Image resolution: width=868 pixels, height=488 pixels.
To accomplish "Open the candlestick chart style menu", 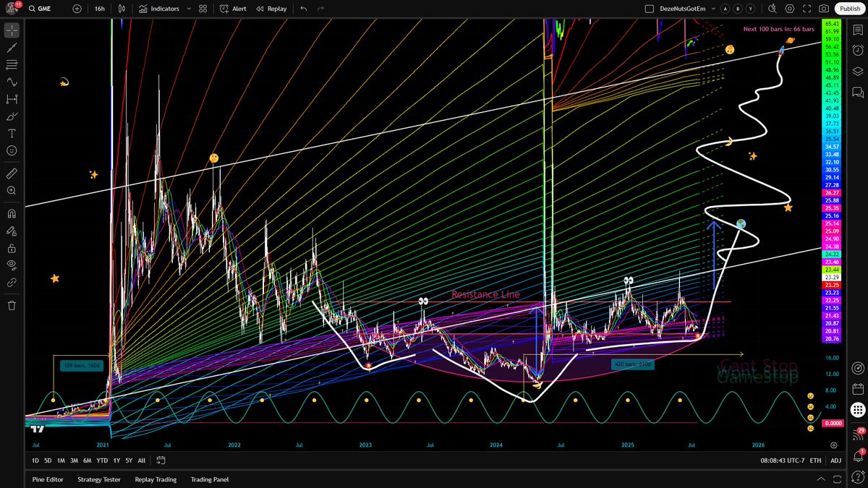I will pyautogui.click(x=122, y=9).
